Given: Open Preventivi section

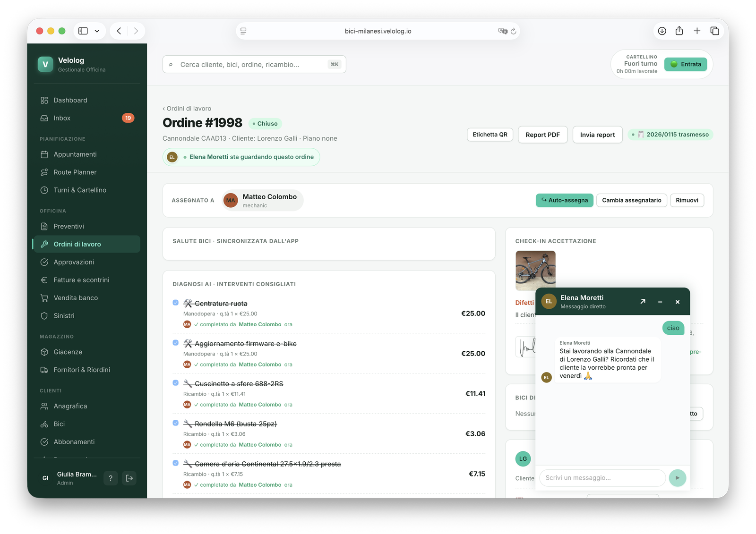Looking at the screenshot, I should pyautogui.click(x=87, y=226).
